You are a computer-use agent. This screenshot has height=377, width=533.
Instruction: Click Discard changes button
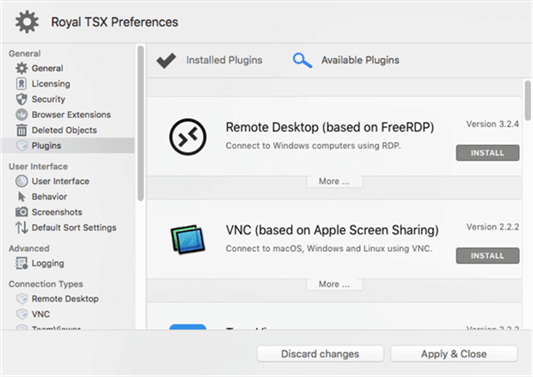[320, 354]
